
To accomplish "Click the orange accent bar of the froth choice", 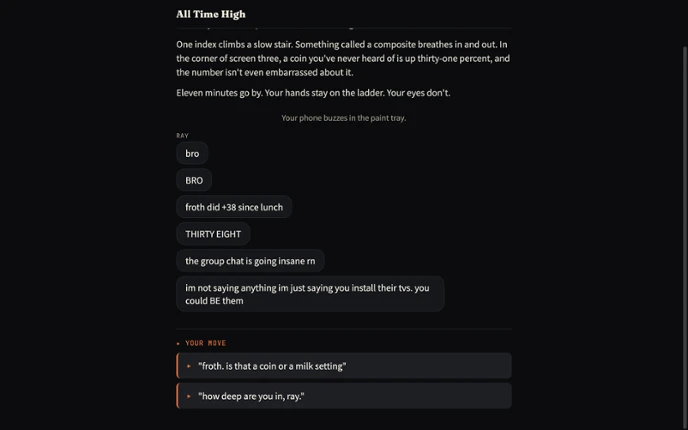I will [x=178, y=366].
